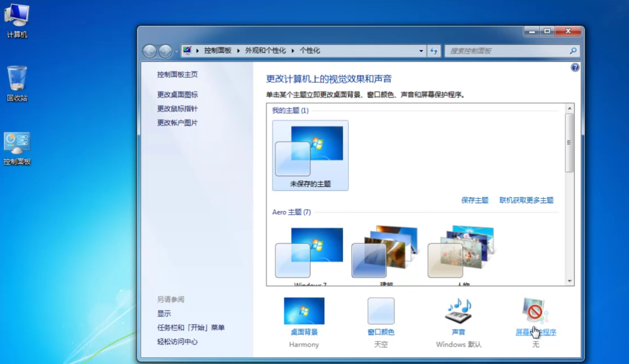Open recent pages dropdown next to forward button
The image size is (629, 364).
pos(176,51)
